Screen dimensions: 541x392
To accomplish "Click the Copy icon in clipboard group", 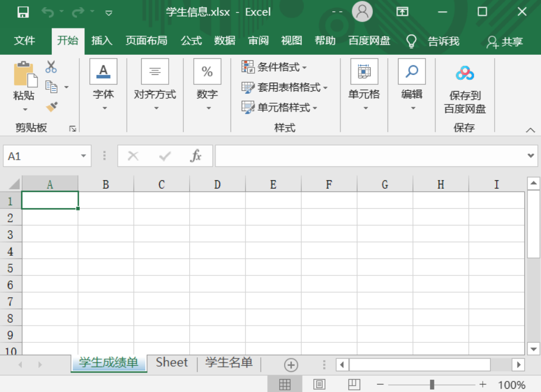I will click(x=51, y=87).
